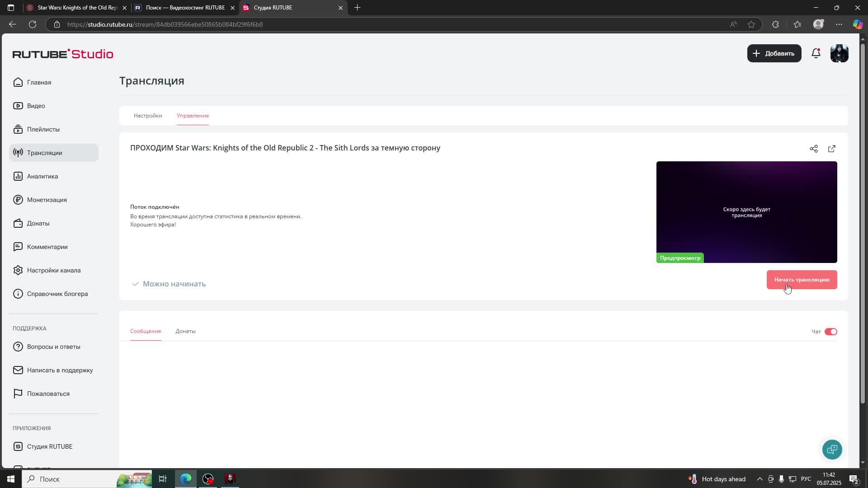Open the Монетизация section
The image size is (868, 488).
[x=47, y=200]
